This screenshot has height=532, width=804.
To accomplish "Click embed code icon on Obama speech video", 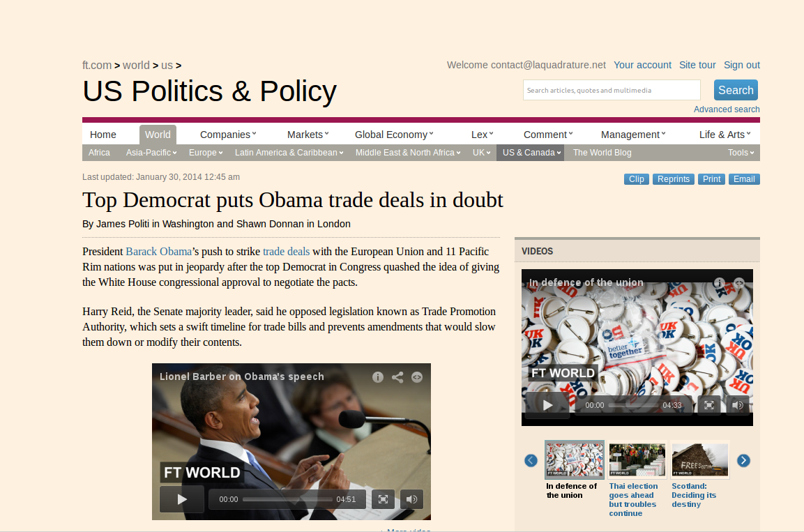I will (x=417, y=377).
